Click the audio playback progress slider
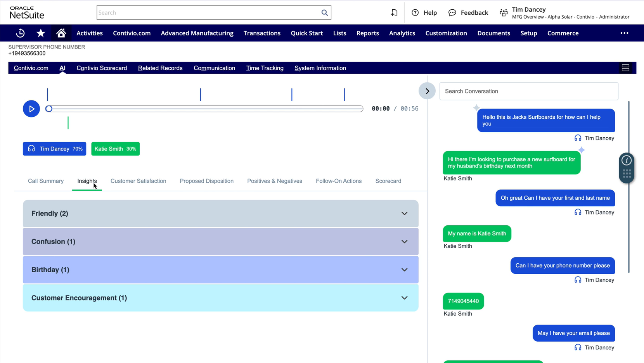The image size is (644, 363). click(x=204, y=109)
